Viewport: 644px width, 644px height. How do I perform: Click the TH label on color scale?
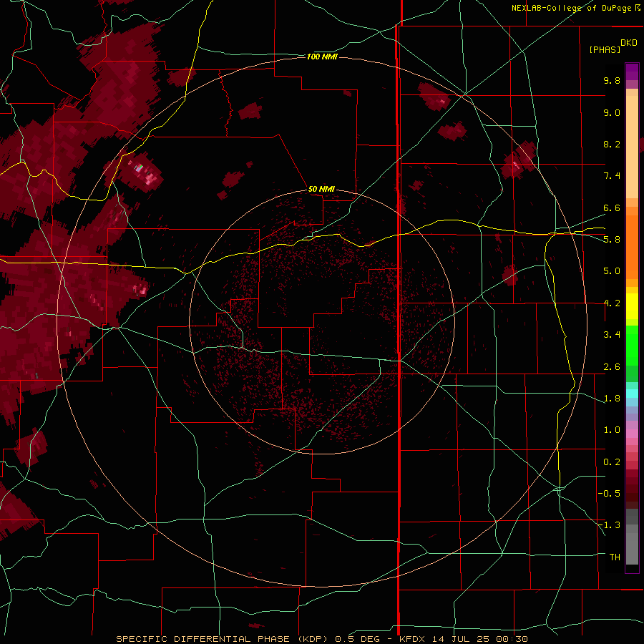click(615, 557)
